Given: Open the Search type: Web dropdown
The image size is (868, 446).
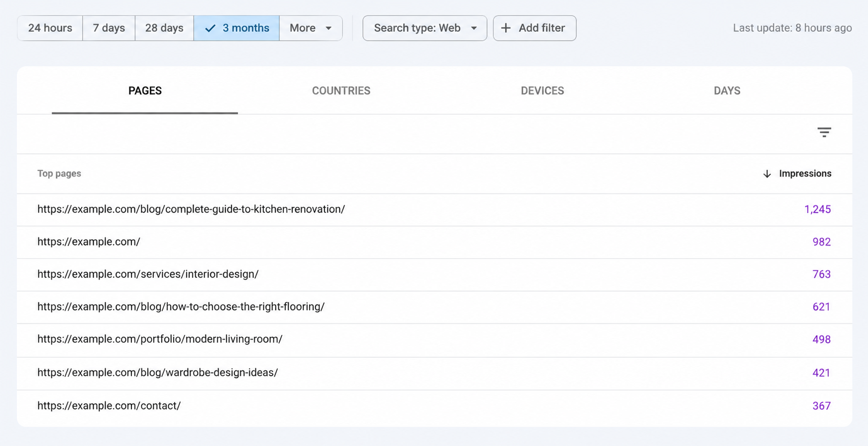Looking at the screenshot, I should tap(425, 28).
